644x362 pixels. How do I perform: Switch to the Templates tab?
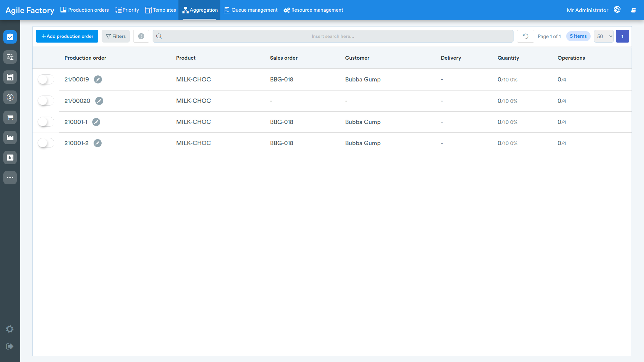[160, 10]
